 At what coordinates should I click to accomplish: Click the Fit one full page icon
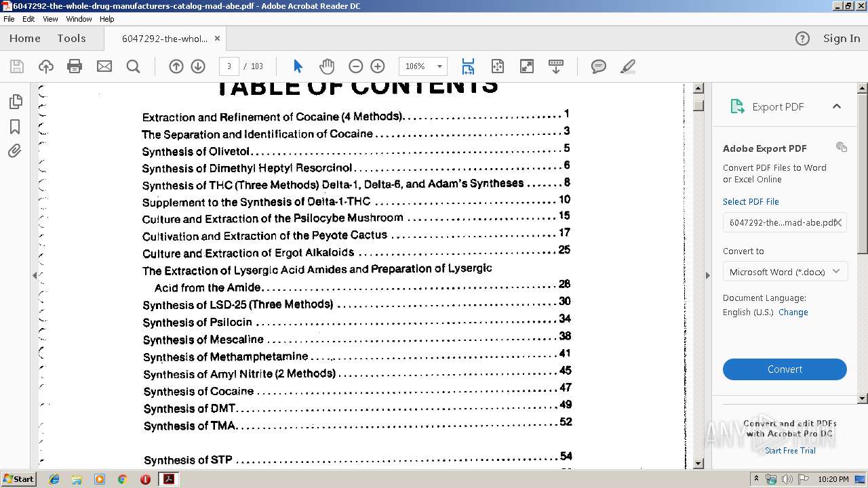point(498,66)
